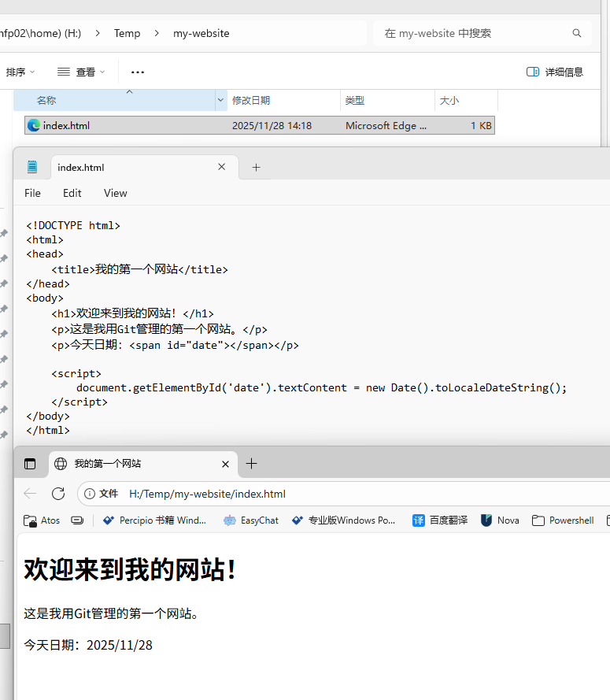610x700 pixels.
Task: Open the Edit menu in Notepad
Action: pos(72,193)
